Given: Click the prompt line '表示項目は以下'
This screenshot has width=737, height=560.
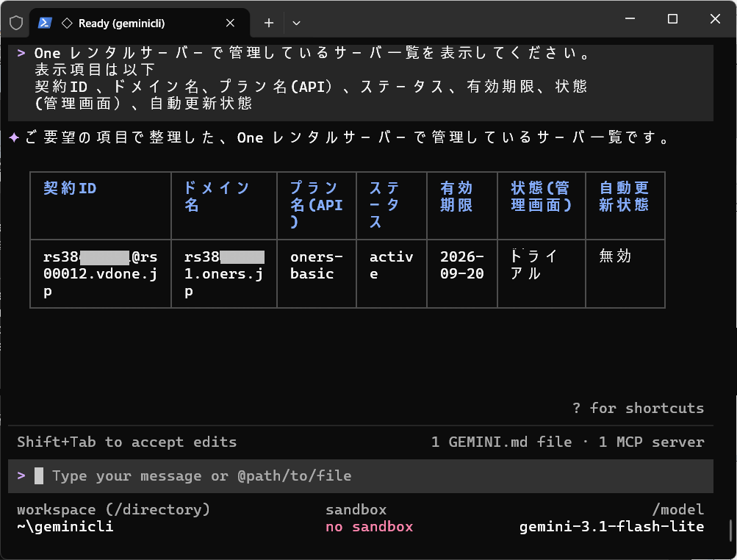Looking at the screenshot, I should pyautogui.click(x=95, y=70).
